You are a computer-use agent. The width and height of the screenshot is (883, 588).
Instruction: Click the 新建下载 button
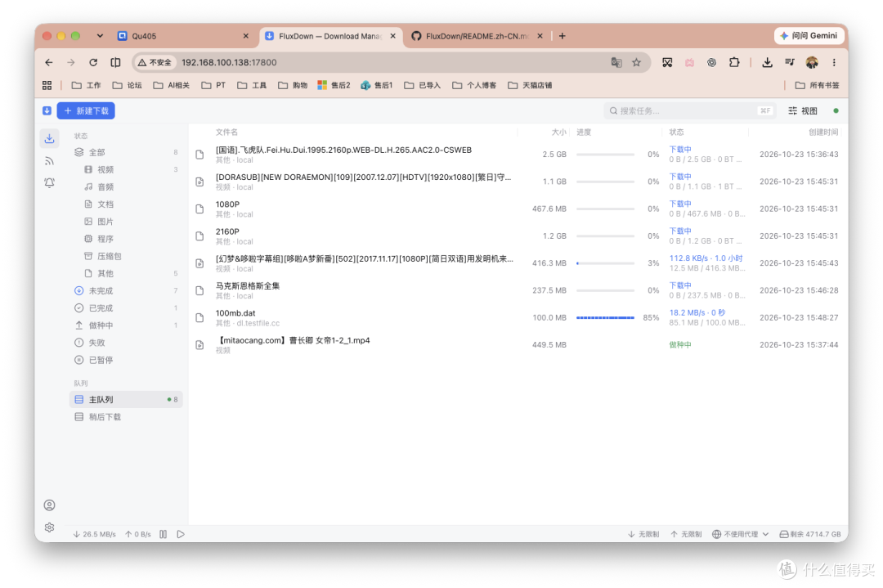tap(86, 111)
